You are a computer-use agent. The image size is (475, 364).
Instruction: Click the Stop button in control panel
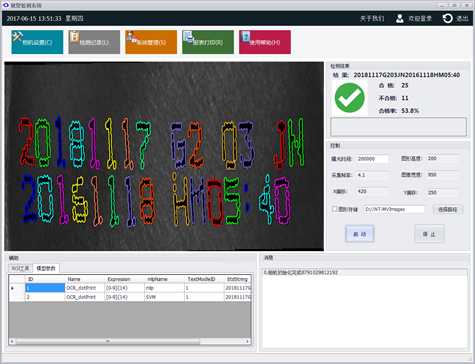(429, 234)
